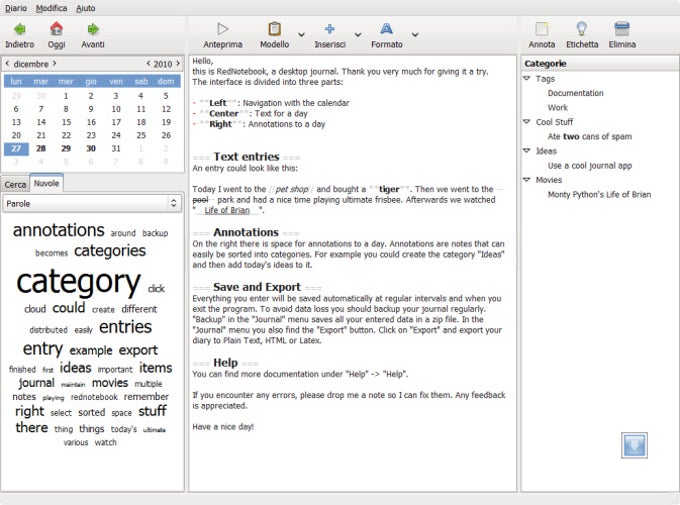Click the word 'items' in the cloud

click(156, 368)
